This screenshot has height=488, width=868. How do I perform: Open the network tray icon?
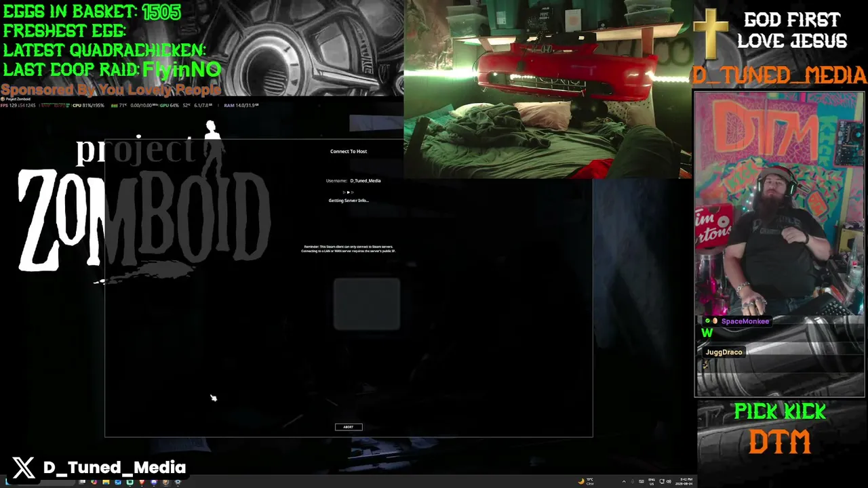[x=662, y=482]
